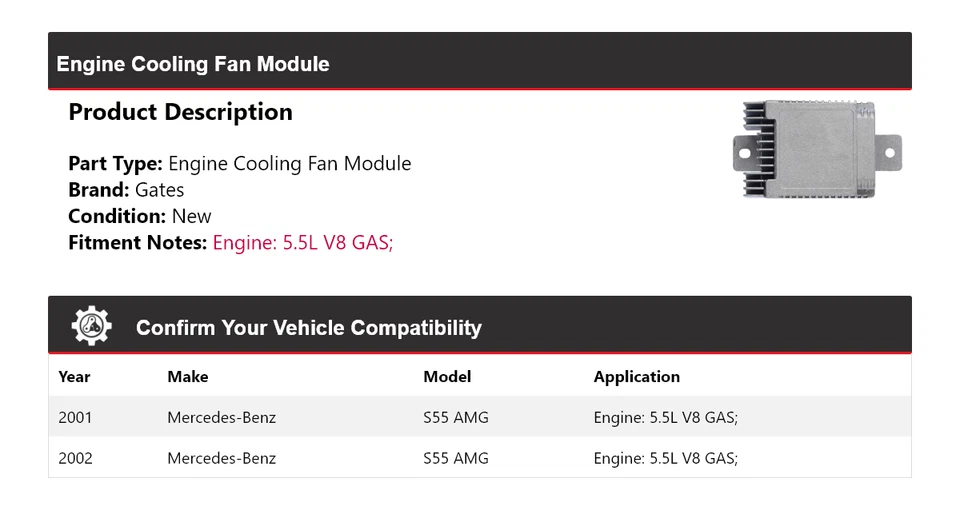Select the Year column header

pyautogui.click(x=74, y=377)
